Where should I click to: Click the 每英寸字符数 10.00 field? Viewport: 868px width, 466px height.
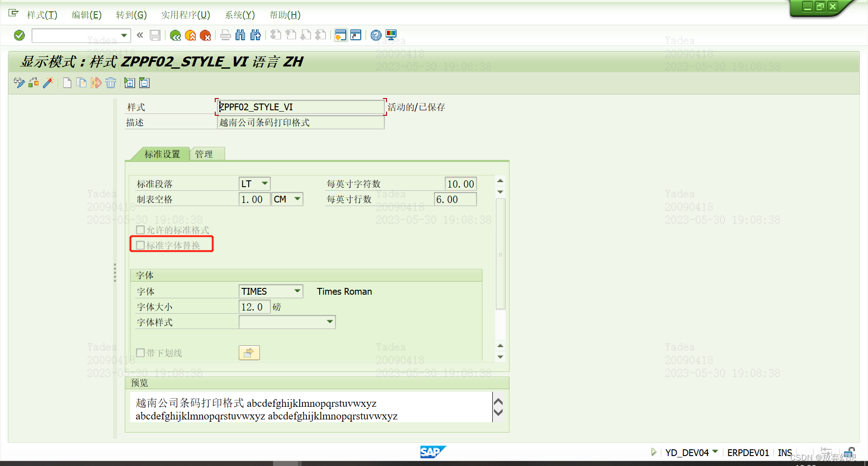pos(461,184)
